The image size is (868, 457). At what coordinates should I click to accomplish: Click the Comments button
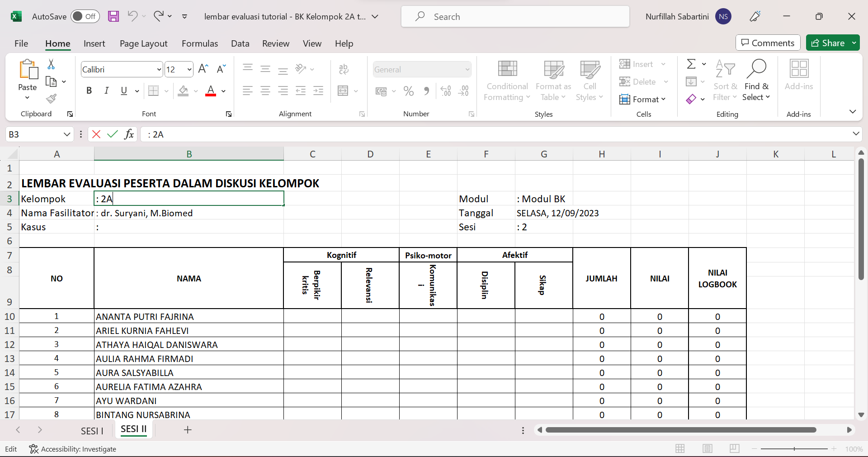[768, 43]
